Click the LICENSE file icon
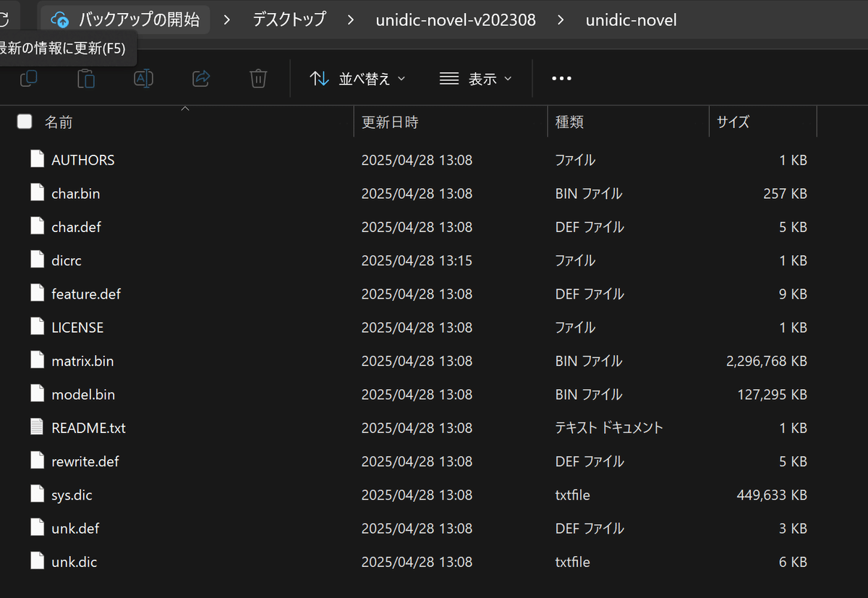 [37, 327]
